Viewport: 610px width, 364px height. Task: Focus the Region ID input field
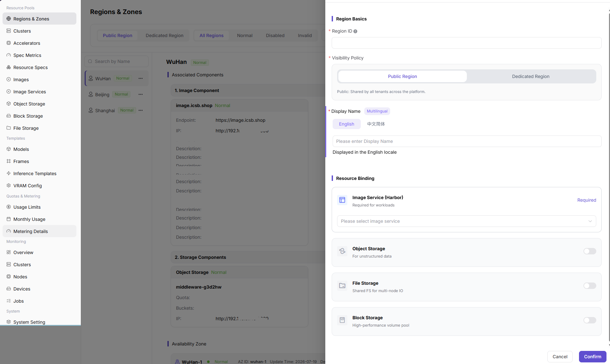[x=467, y=43]
